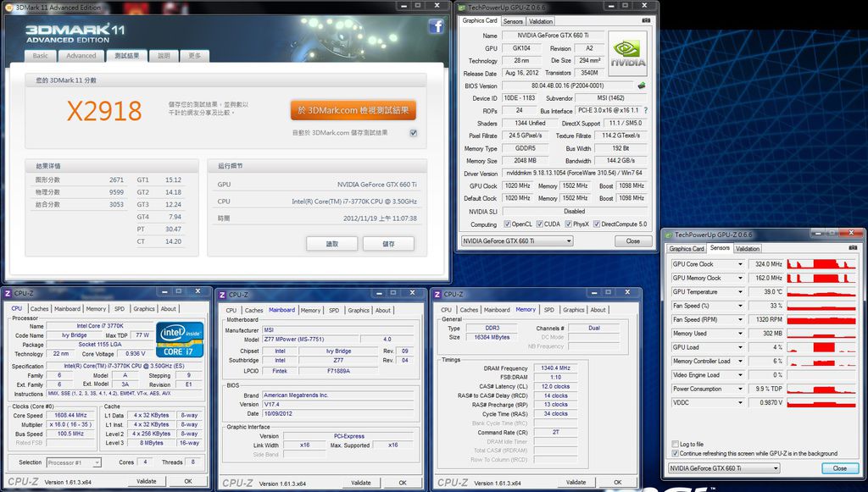Click the orange view results on 3DMark.com button
The image size is (868, 492).
(353, 110)
